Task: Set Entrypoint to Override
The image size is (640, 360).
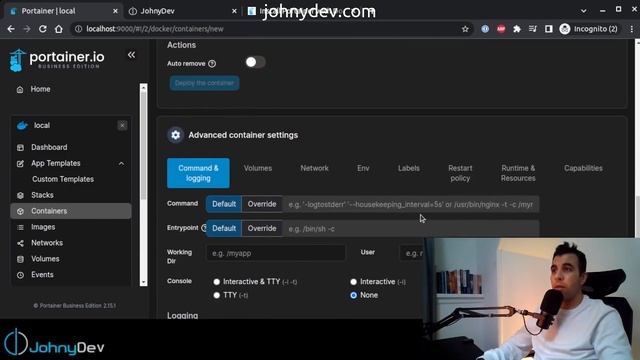Action: tap(262, 229)
